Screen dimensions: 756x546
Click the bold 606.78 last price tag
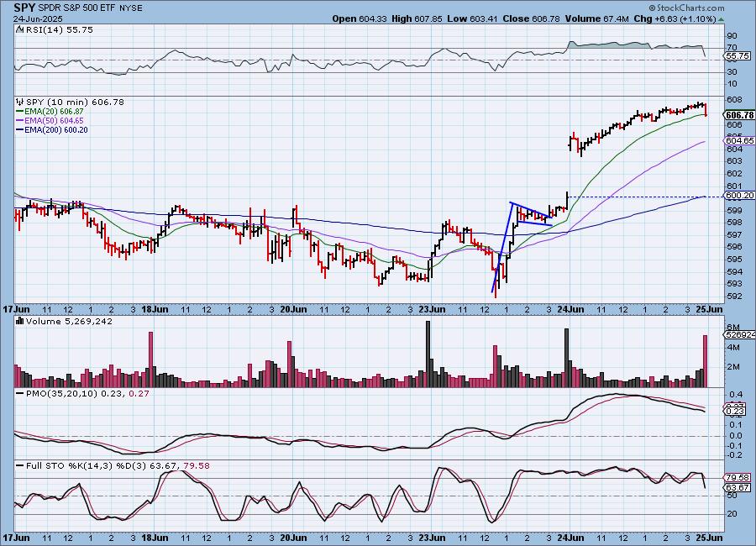(x=739, y=115)
